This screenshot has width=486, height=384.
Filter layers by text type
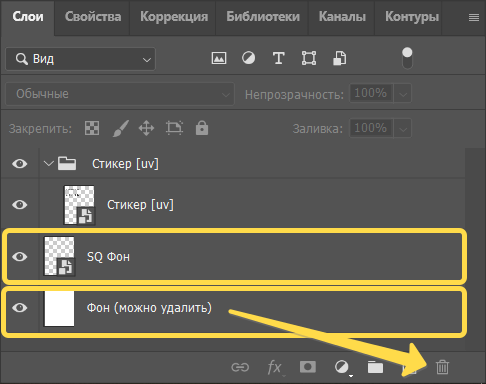[279, 58]
